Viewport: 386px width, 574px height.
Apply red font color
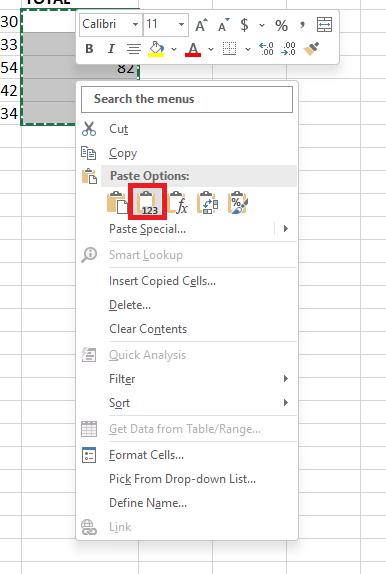coord(193,49)
